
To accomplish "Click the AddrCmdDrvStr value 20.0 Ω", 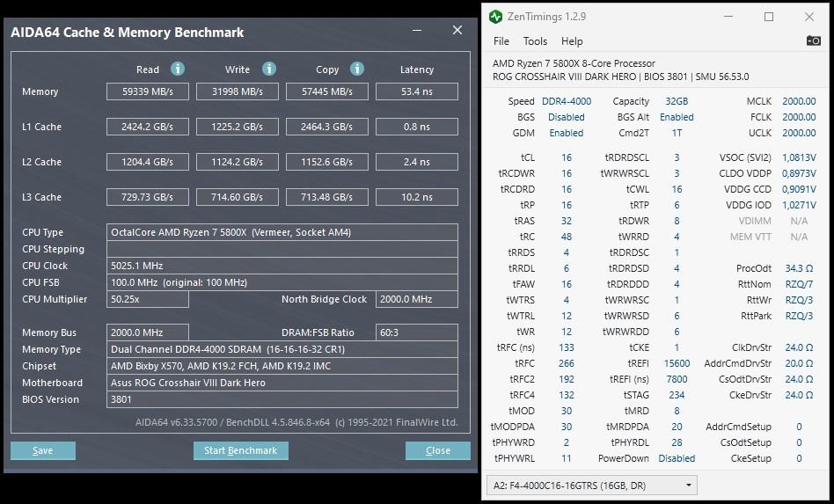I will (x=799, y=363).
